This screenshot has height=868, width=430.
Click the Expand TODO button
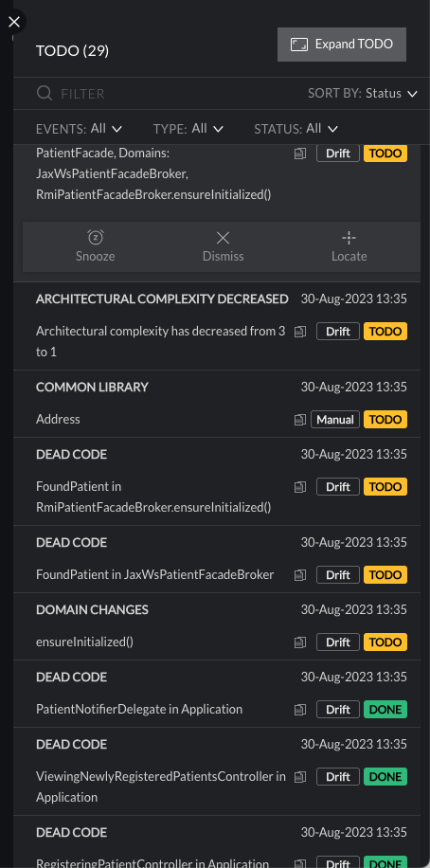342,45
